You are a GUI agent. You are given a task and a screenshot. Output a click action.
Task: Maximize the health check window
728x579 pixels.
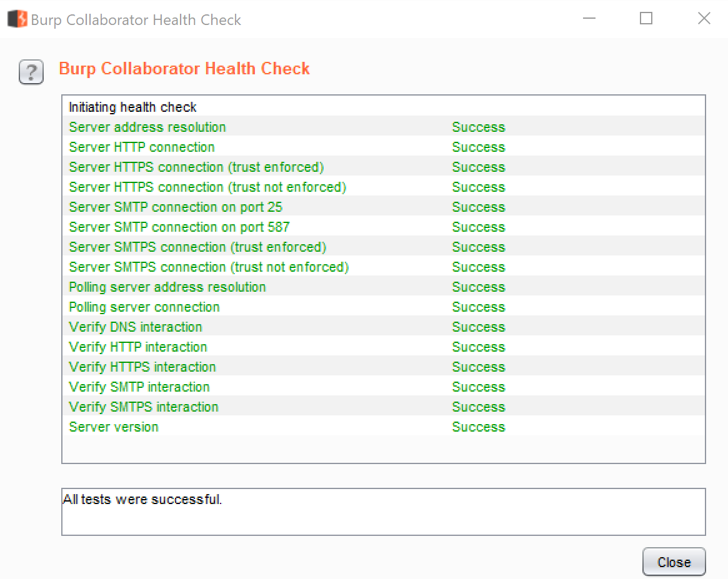point(646,19)
